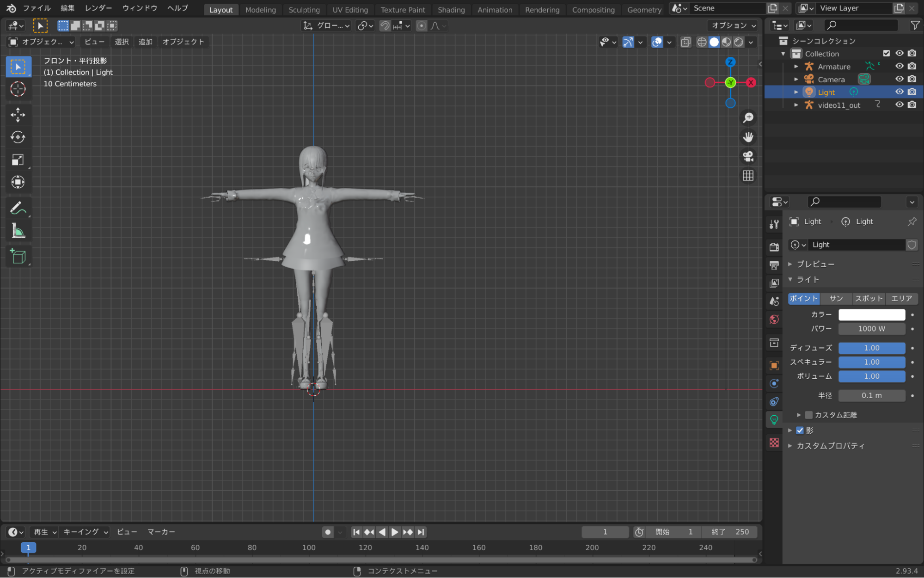Click the outliner filter funnel icon
Viewport: 924px width, 578px height.
915,26
